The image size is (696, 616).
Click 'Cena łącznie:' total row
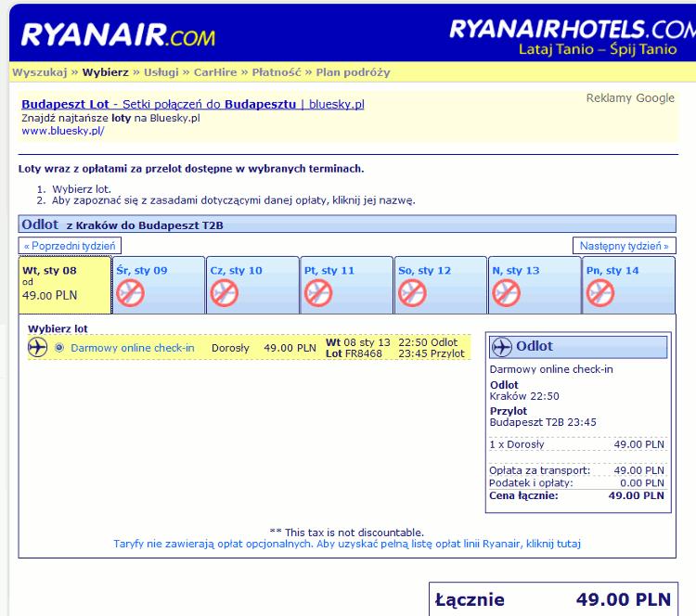(576, 495)
